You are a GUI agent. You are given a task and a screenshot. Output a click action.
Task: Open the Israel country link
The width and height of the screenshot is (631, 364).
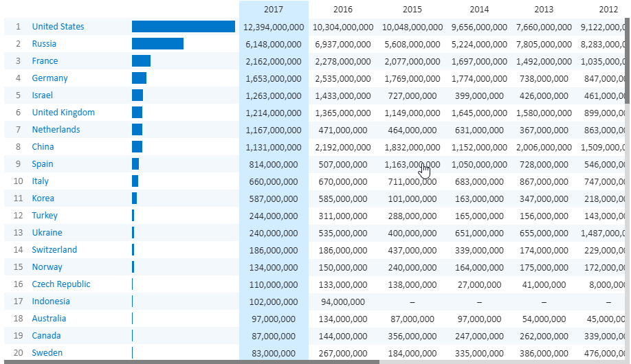coord(42,95)
